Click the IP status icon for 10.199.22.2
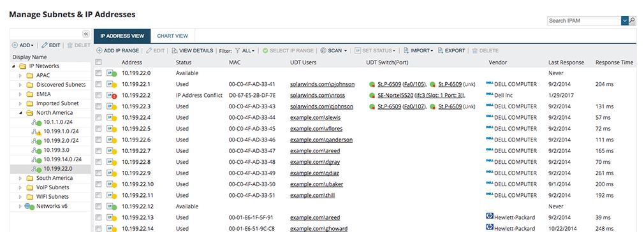Screen dimensions: 644x232 coord(112,95)
